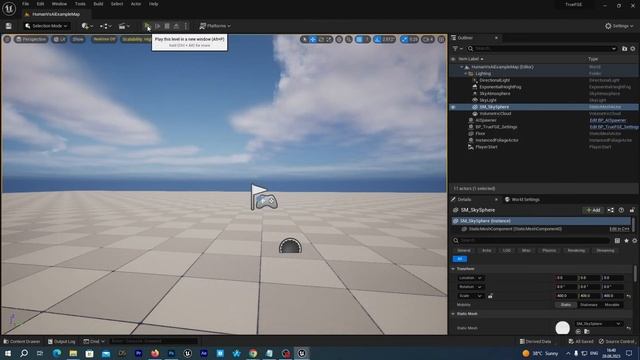Open the Outliner filter options

458,49
